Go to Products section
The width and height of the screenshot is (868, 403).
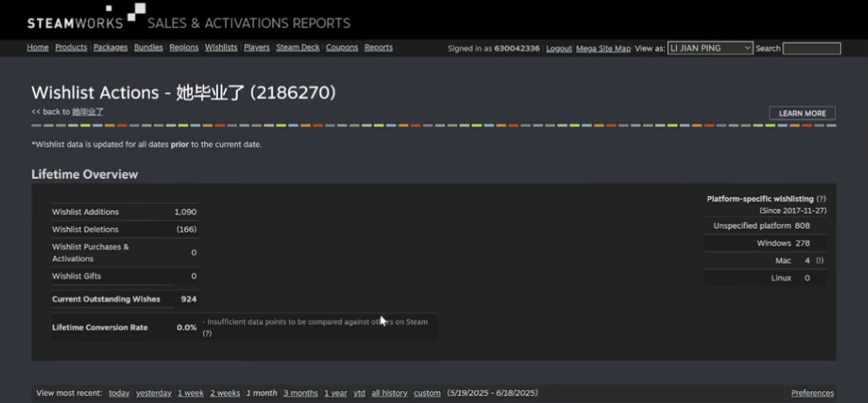coord(71,47)
